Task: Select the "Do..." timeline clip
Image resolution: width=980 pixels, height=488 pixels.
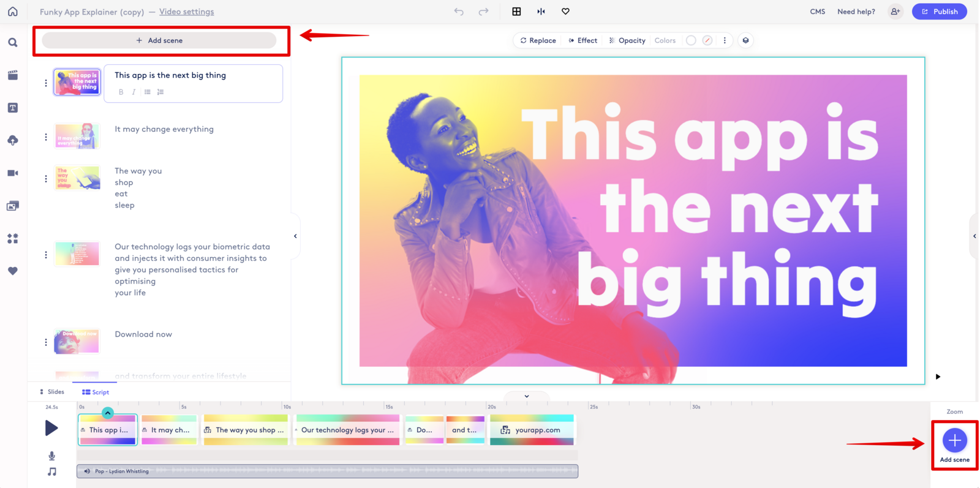Action: click(424, 430)
